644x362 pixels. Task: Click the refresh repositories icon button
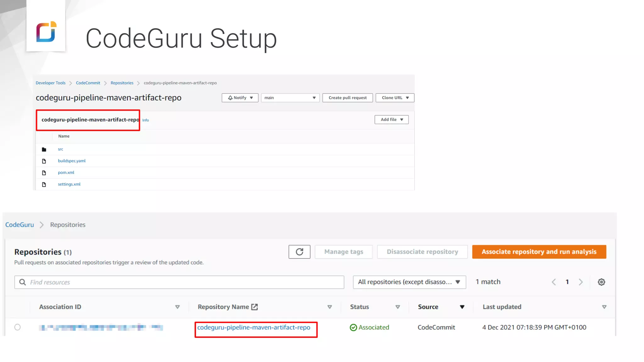(x=299, y=252)
